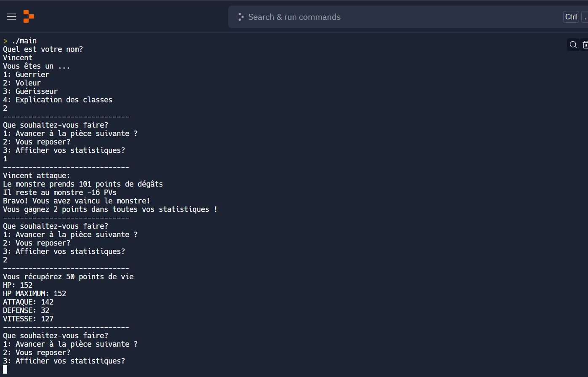Click the "2: Voleur" option text
The image size is (588, 377).
pos(22,83)
